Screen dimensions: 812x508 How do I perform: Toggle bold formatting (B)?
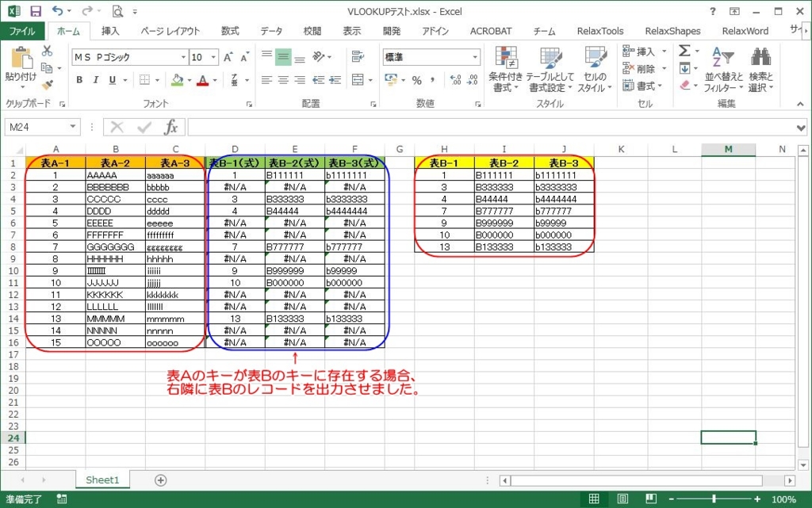(79, 80)
